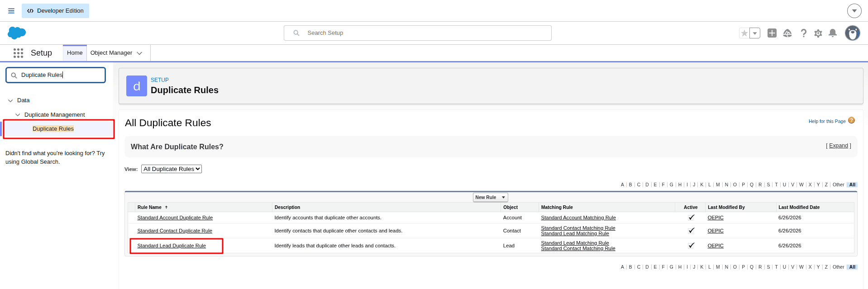Click the Developer Edition badge

click(55, 11)
